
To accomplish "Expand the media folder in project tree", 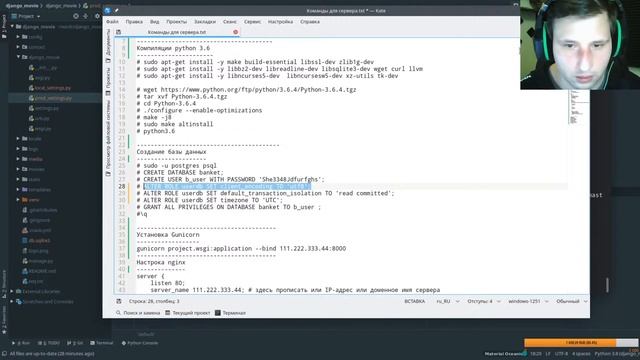I will click(18, 159).
